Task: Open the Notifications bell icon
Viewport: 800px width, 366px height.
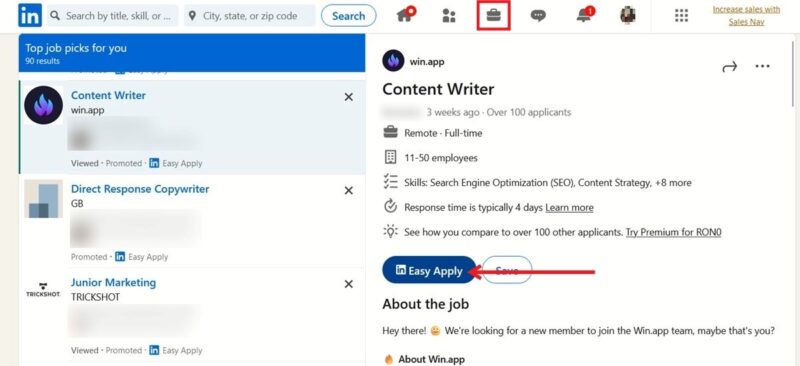Action: tap(585, 15)
